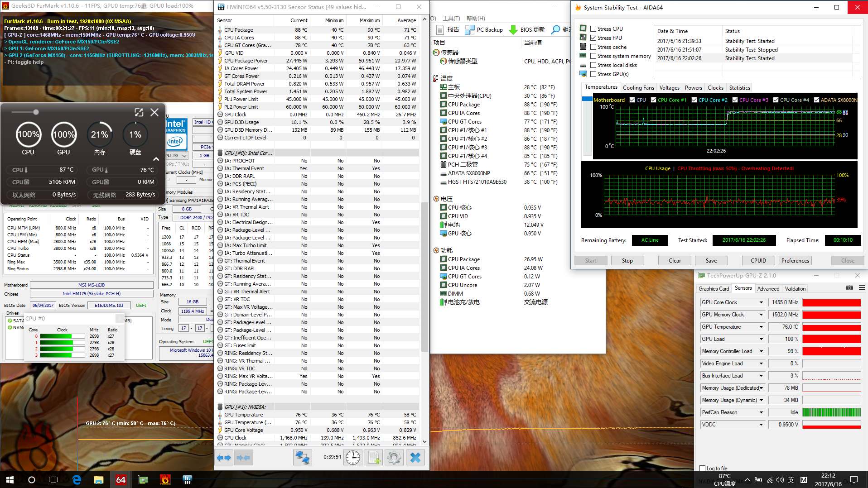Click the collapse arrows icon in HWiNFO toolbar
The image size is (868, 488).
pos(243,458)
